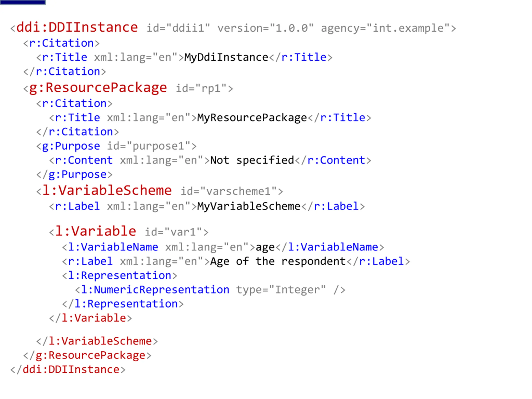Image resolution: width=532 pixels, height=399 pixels.
Task: Click the closing ddi:DDIInstance tag
Action: click(68, 370)
